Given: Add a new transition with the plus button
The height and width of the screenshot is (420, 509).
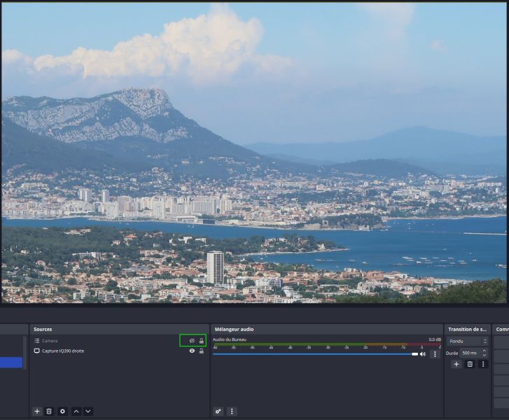Looking at the screenshot, I should [x=456, y=364].
